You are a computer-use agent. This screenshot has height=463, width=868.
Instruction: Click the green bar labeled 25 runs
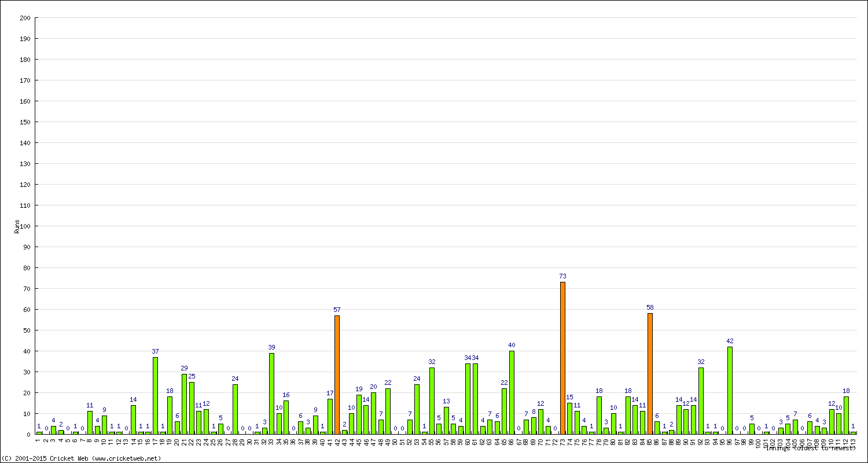[192, 409]
